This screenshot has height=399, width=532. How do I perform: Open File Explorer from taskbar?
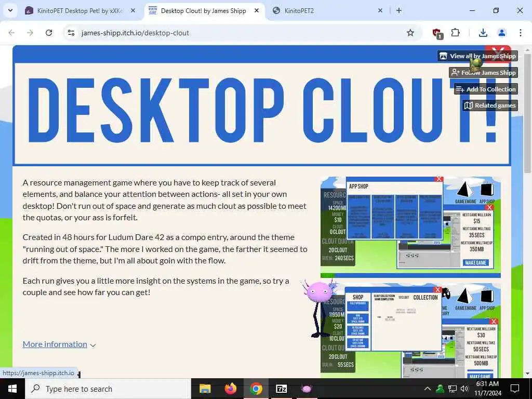tap(205, 389)
